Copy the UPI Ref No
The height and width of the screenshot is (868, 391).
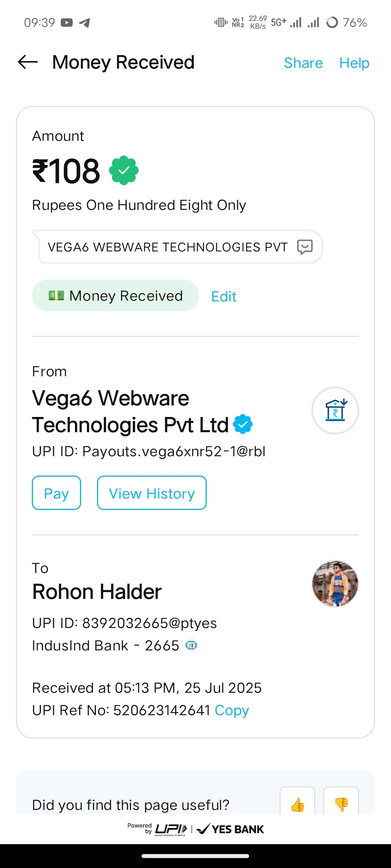point(232,710)
